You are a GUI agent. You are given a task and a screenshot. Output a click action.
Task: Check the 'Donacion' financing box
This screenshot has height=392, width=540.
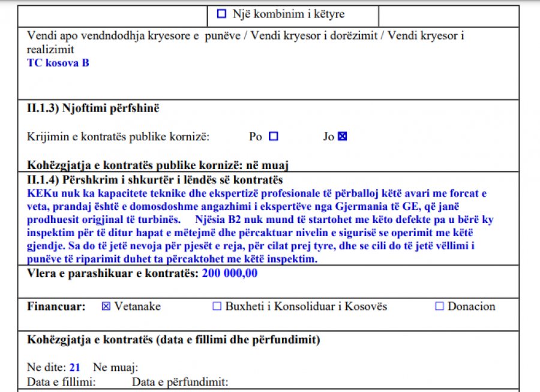tap(439, 306)
